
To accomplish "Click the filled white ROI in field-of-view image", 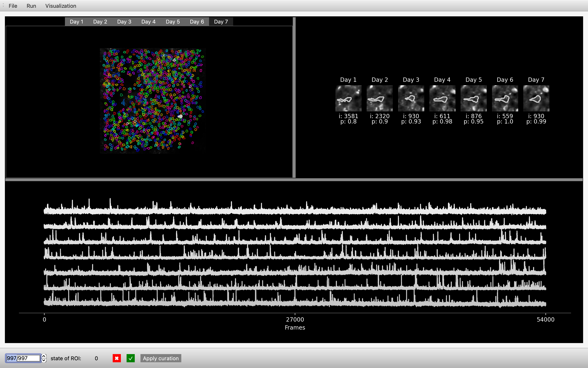I will tap(180, 117).
